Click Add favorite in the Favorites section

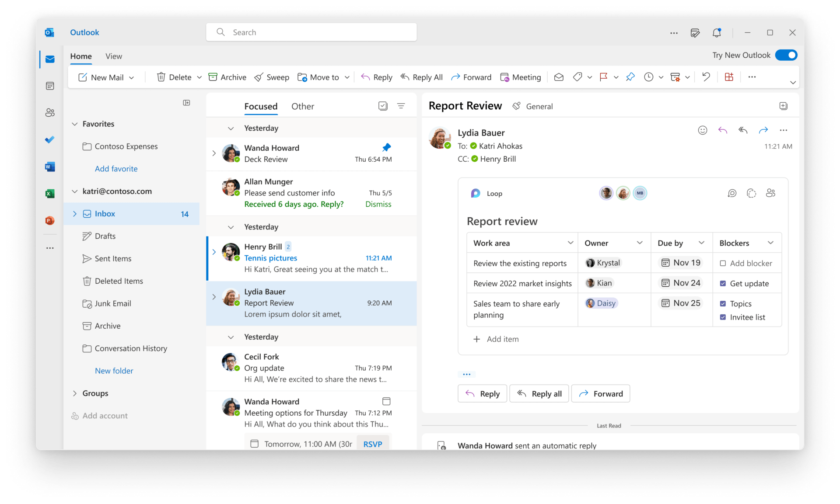point(116,168)
